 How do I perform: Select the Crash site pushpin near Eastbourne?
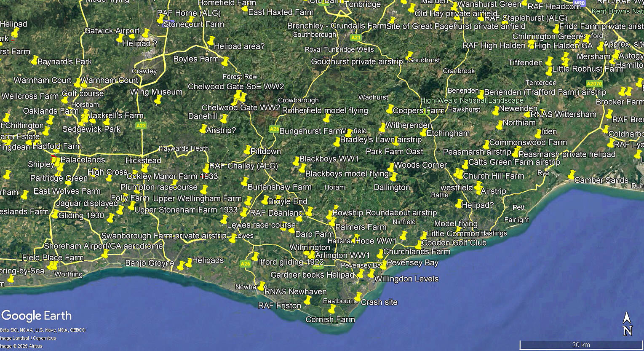click(x=358, y=297)
